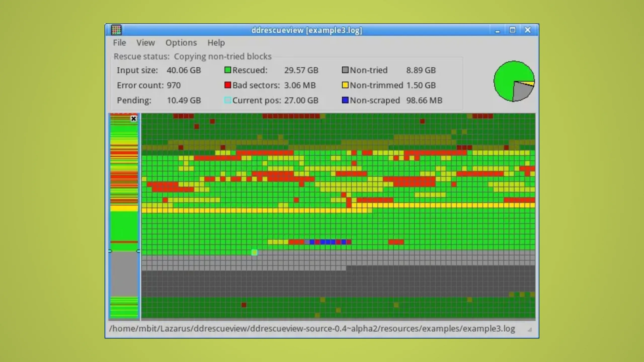Close the ddrescueview window
The height and width of the screenshot is (362, 644).
pyautogui.click(x=528, y=30)
